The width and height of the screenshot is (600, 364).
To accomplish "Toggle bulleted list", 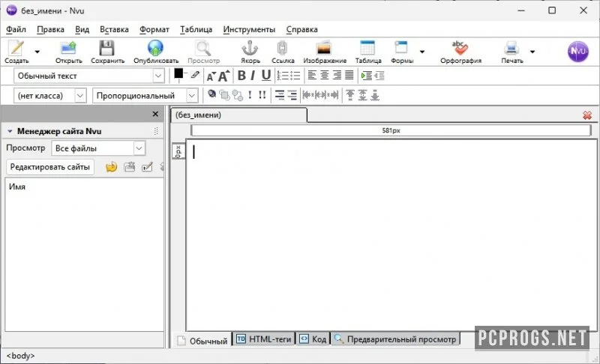I will click(295, 76).
